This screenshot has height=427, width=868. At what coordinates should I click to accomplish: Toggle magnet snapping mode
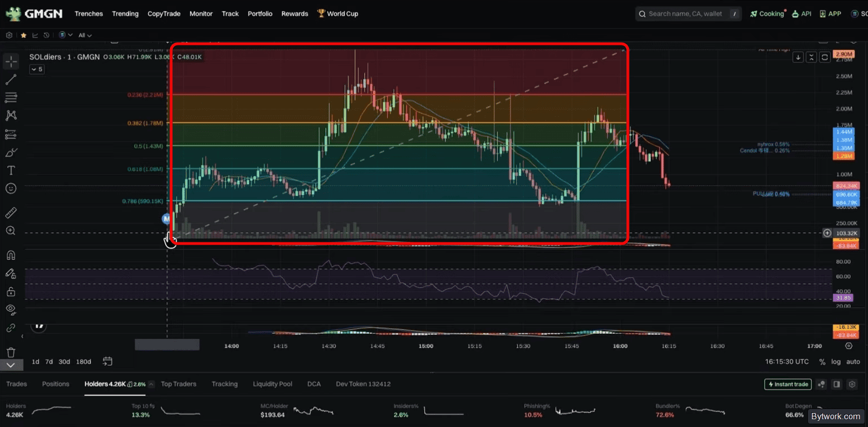(x=11, y=255)
